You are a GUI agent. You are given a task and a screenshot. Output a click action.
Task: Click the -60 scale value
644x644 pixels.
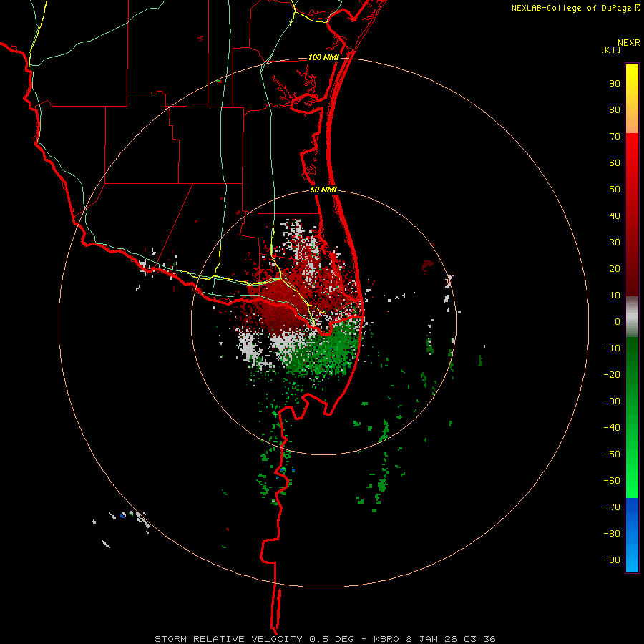pyautogui.click(x=612, y=481)
